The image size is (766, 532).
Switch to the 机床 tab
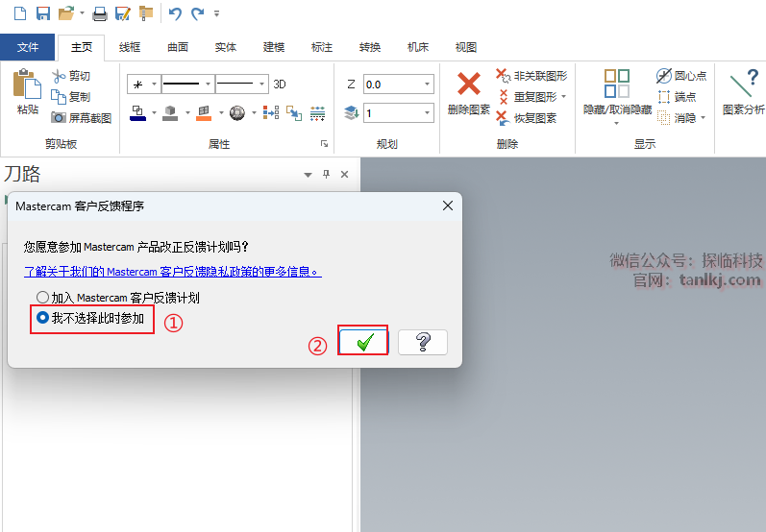click(x=418, y=47)
